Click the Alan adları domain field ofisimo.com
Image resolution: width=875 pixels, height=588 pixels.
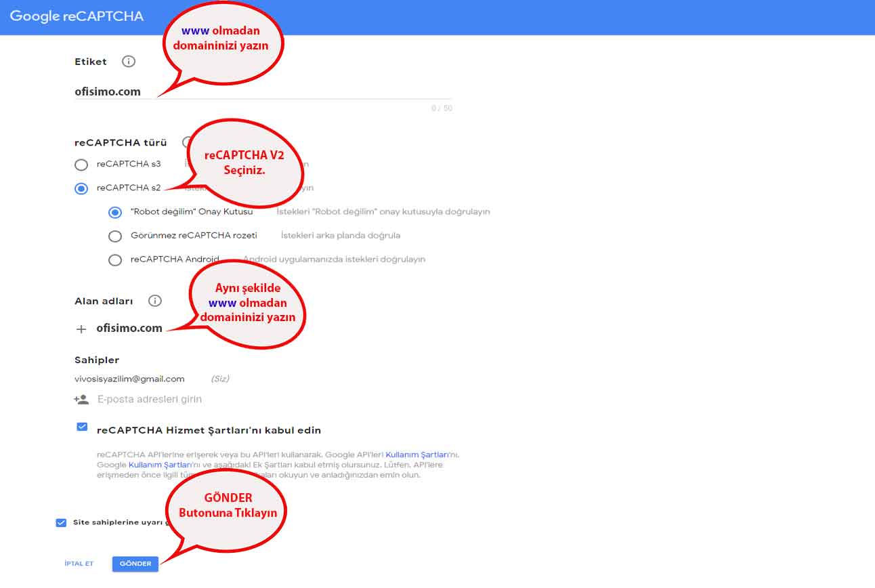[x=129, y=329]
